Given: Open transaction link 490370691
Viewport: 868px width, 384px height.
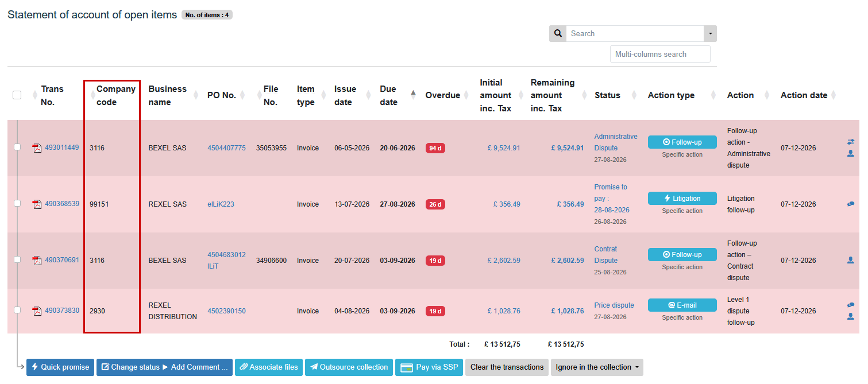Looking at the screenshot, I should point(62,260).
